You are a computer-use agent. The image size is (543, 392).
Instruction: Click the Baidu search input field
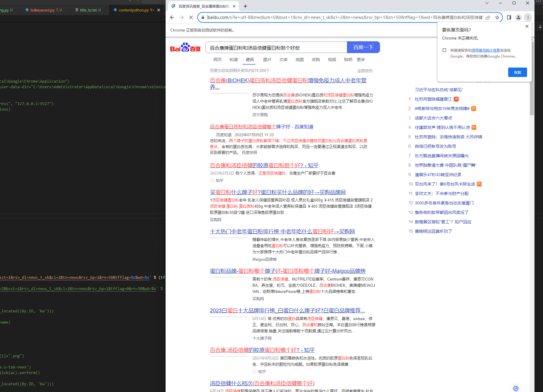(x=276, y=47)
